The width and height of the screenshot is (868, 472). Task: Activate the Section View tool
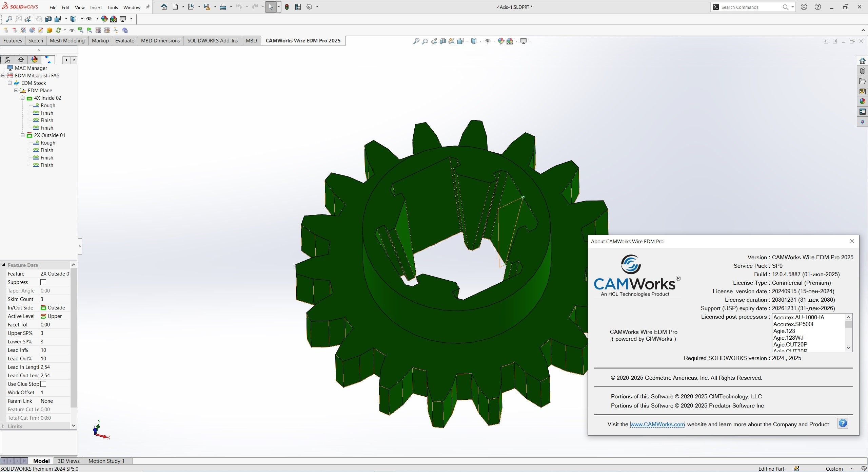443,41
